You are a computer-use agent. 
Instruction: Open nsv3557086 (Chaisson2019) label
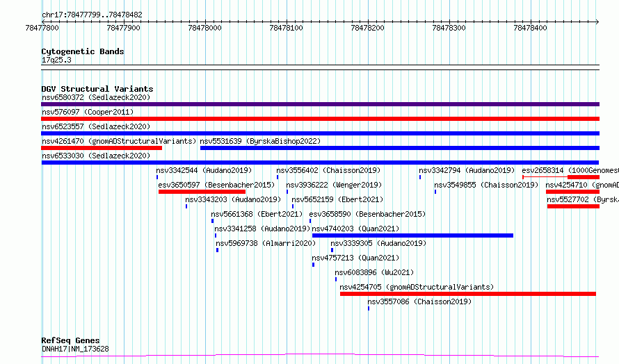click(x=419, y=301)
